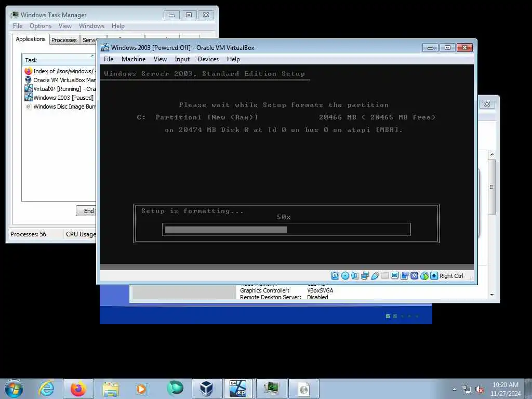Open the Machine menu in VirtualBox
This screenshot has width=532, height=399.
[x=134, y=59]
